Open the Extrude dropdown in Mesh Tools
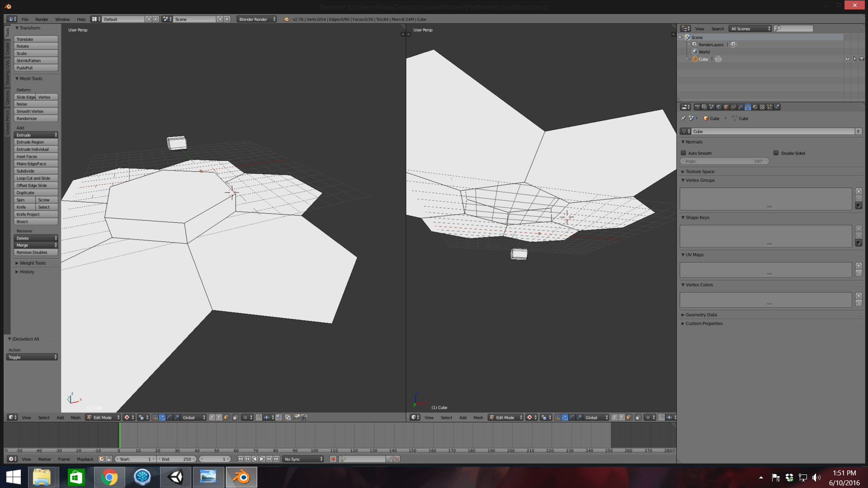This screenshot has height=488, width=868. (36, 135)
